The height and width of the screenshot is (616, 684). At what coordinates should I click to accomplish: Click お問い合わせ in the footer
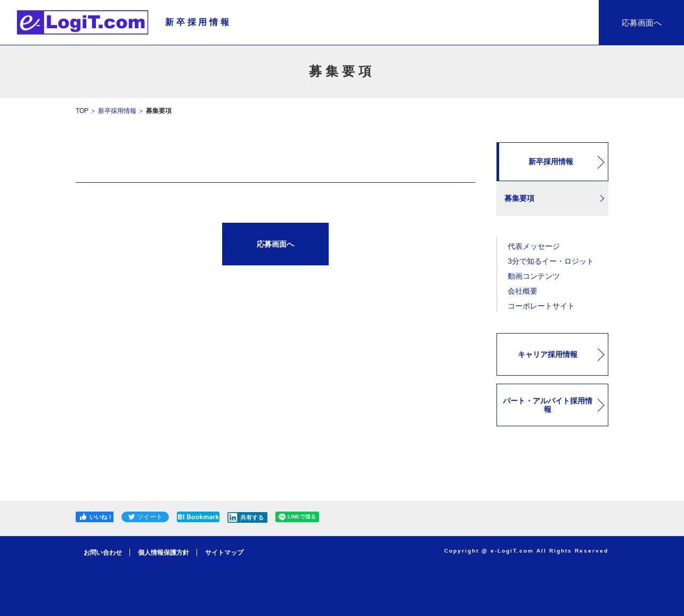103,553
